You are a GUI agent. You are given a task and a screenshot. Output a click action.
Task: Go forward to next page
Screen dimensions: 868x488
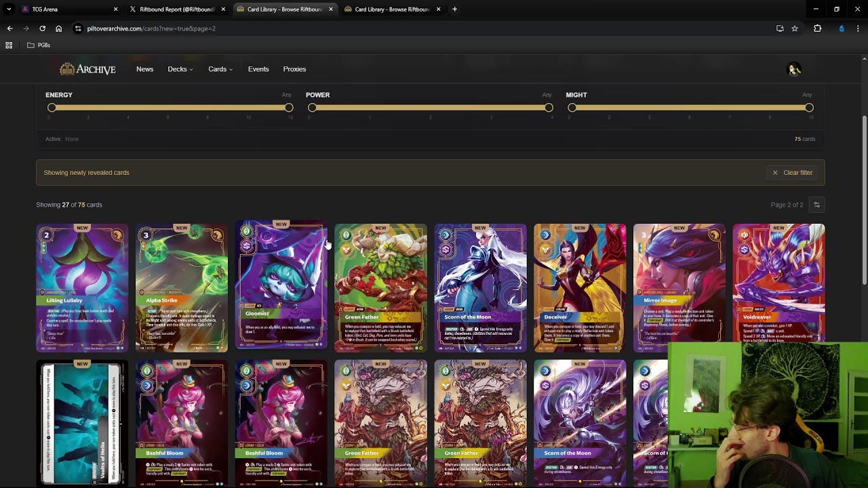(x=26, y=28)
